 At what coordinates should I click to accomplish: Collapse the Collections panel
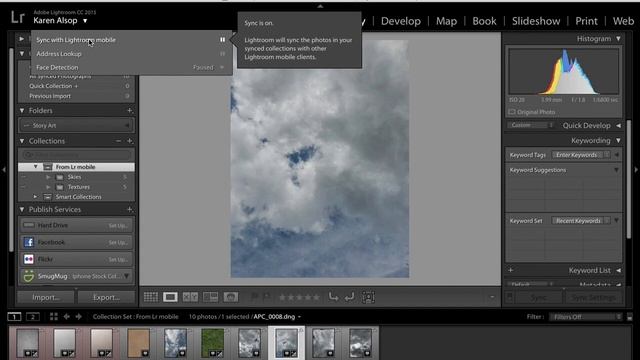22,141
